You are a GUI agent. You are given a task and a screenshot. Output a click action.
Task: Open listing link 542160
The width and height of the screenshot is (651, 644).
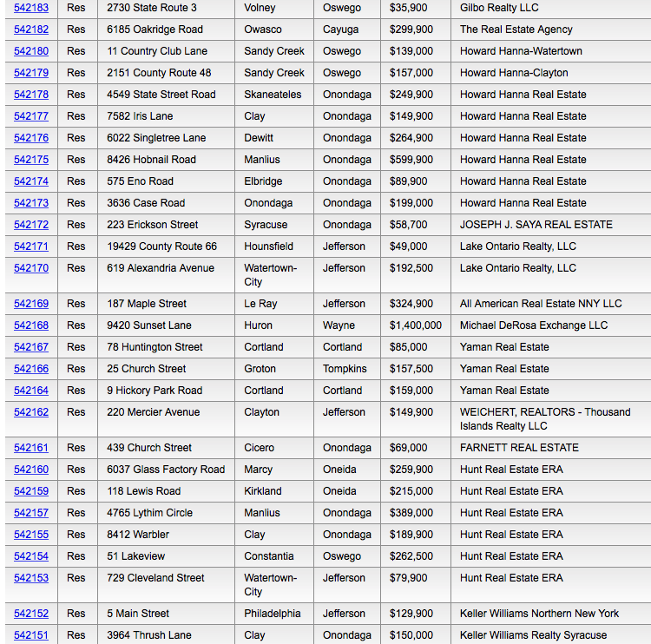(x=31, y=470)
